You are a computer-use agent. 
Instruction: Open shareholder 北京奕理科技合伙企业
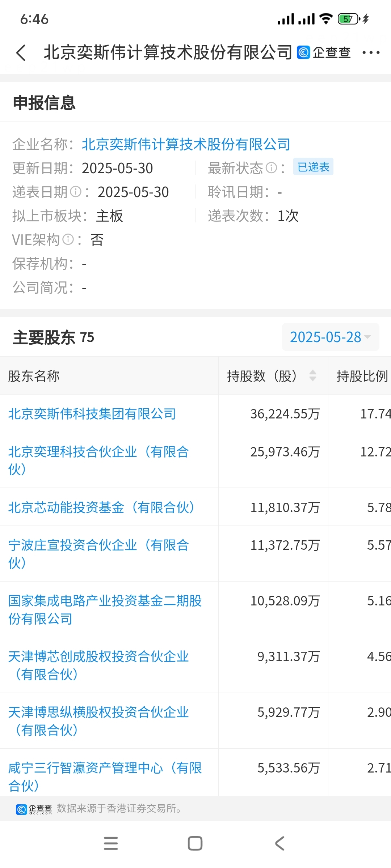98,460
